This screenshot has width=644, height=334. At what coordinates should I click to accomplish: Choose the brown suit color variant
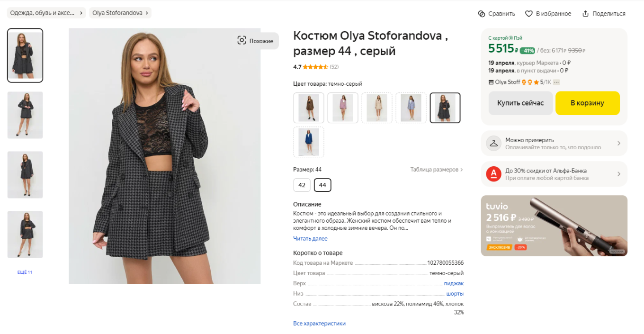coord(309,108)
